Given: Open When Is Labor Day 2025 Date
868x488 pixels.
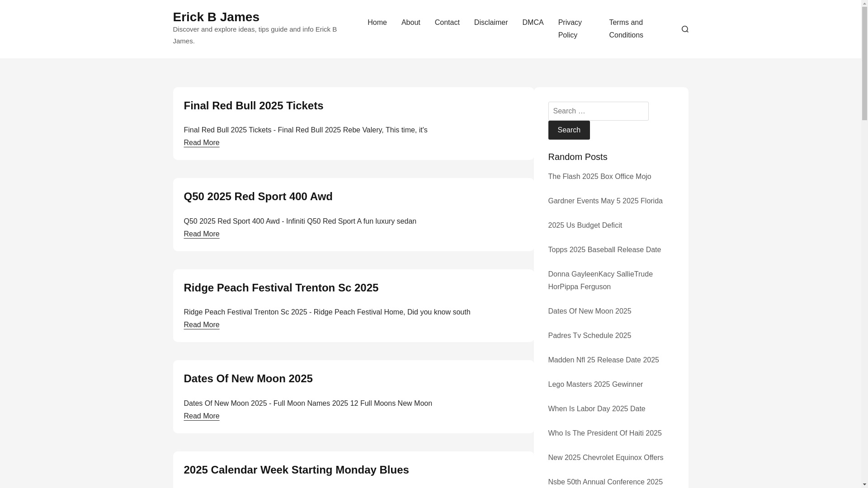Looking at the screenshot, I should [596, 409].
